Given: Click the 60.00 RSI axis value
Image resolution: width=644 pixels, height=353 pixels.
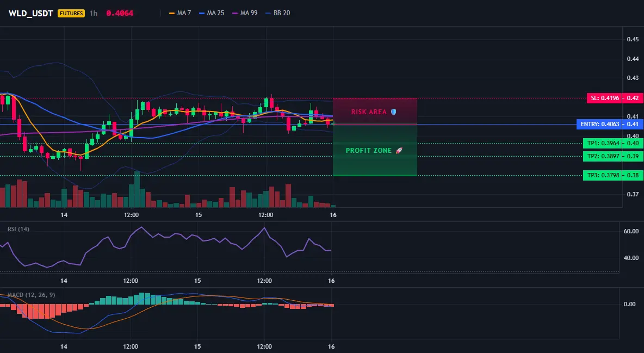Looking at the screenshot, I should click(x=631, y=231).
